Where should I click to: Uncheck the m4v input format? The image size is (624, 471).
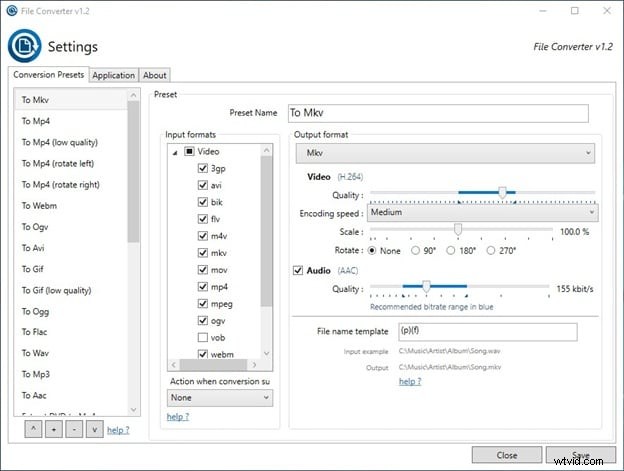tap(203, 236)
